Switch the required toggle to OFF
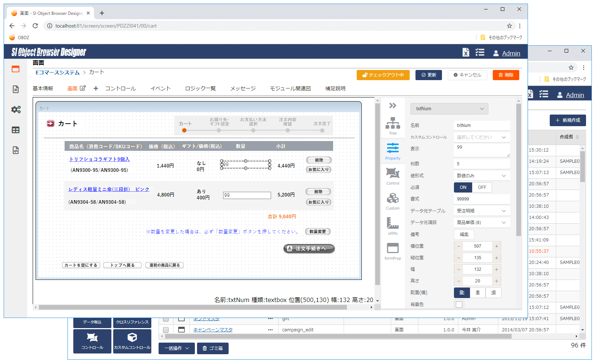This screenshot has width=598, height=364. [482, 187]
